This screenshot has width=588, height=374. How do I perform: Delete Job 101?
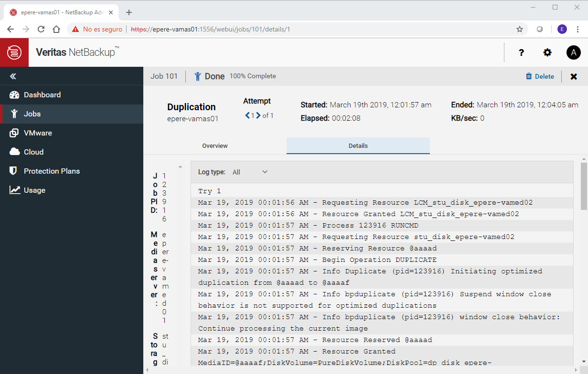[540, 76]
